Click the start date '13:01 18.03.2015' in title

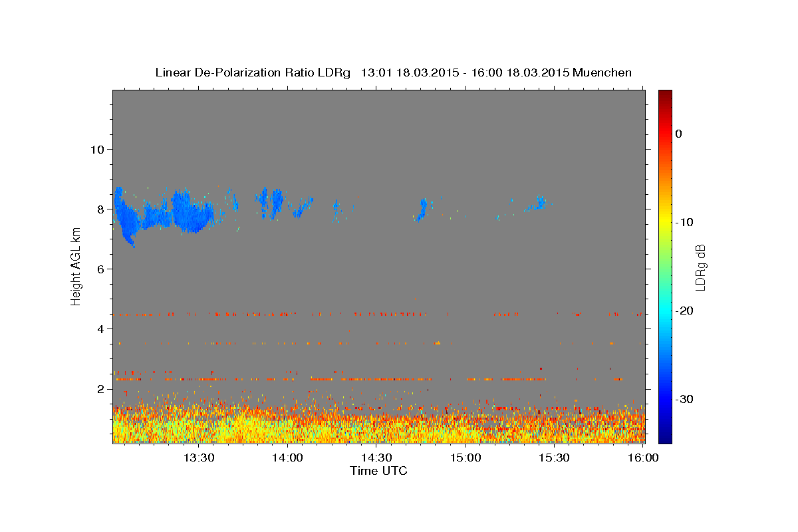point(409,72)
